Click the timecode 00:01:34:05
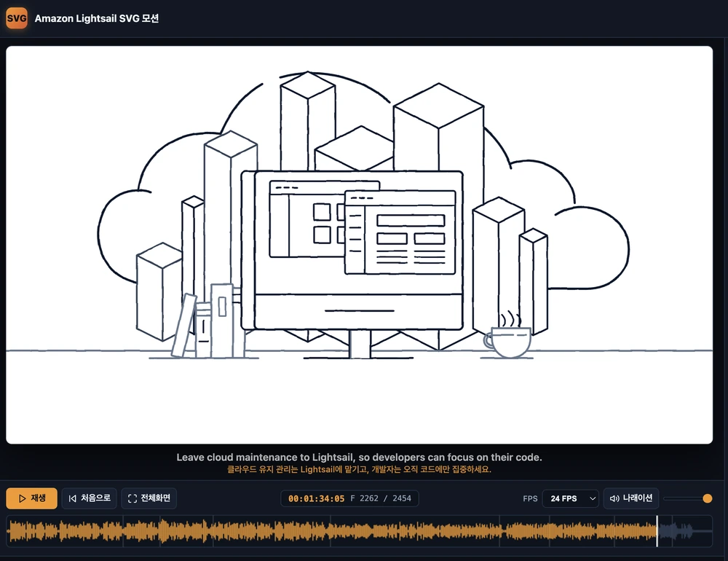Screen dimensions: 728x561 (x=316, y=498)
